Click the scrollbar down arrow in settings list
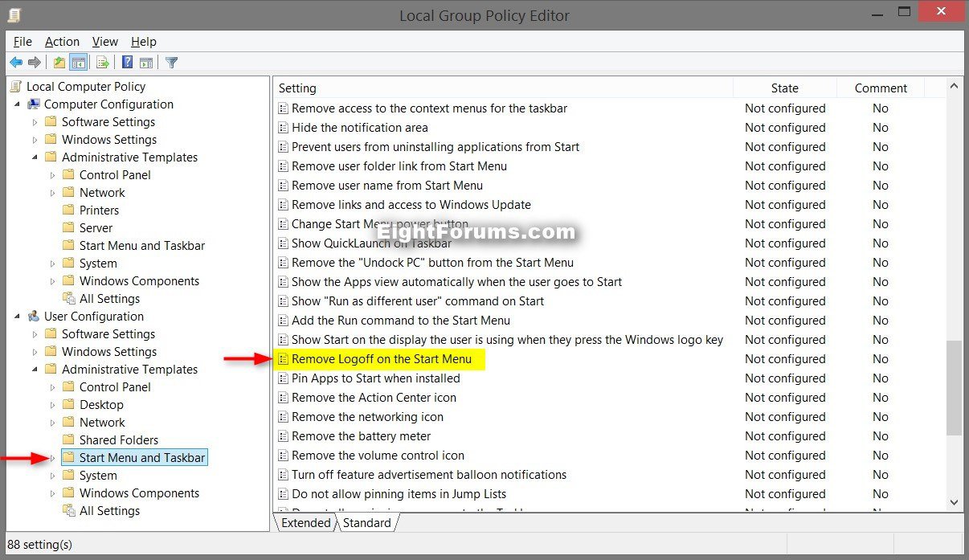969x560 pixels. [x=955, y=502]
